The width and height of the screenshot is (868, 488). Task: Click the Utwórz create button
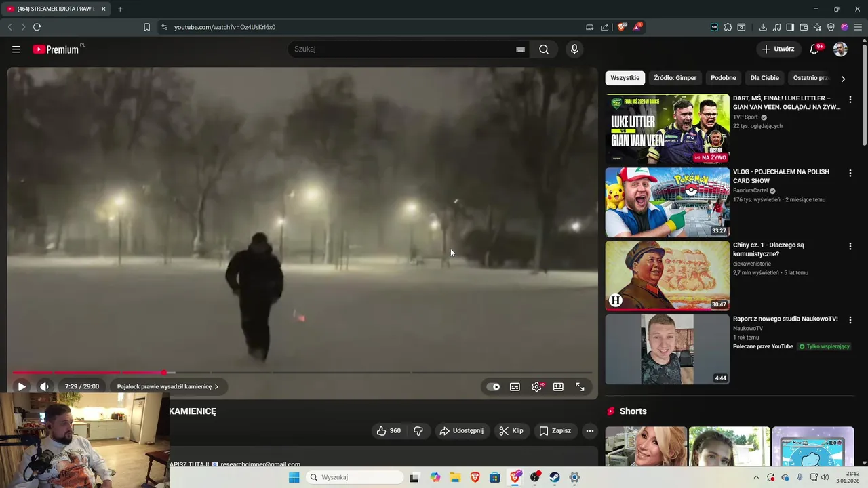[x=778, y=49]
